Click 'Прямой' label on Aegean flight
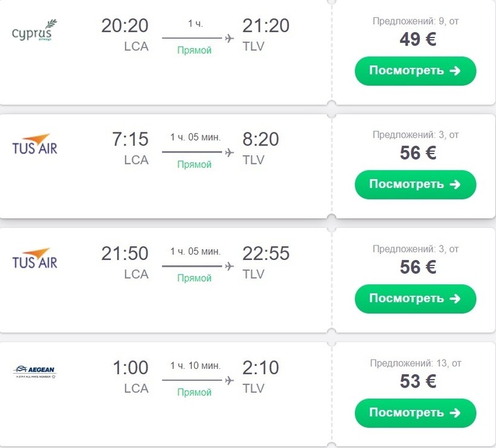Viewport: 496px width, 448px height. pyautogui.click(x=194, y=392)
